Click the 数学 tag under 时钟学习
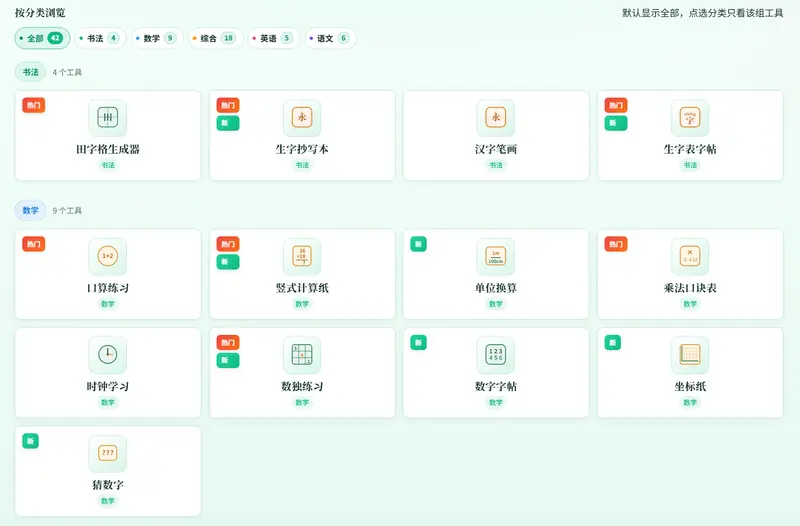Screen dimensions: 800x526 pyautogui.click(x=108, y=402)
